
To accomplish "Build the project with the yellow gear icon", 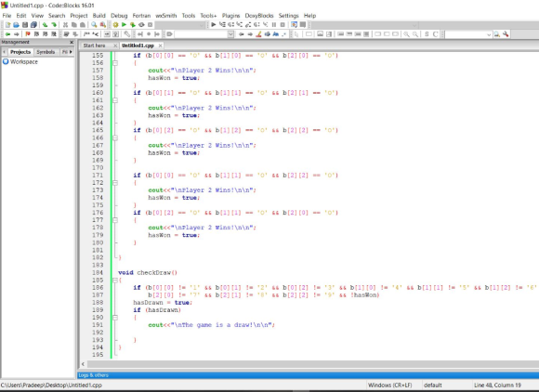I will (115, 25).
